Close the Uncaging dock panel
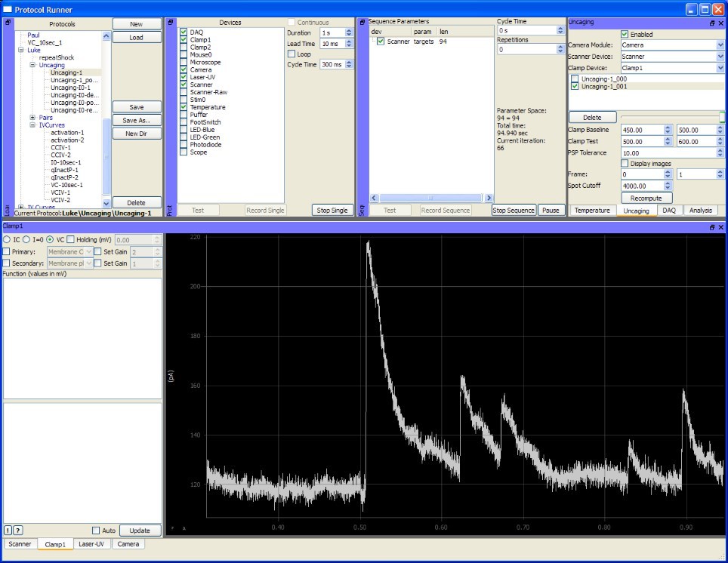This screenshot has width=728, height=563. (720, 23)
